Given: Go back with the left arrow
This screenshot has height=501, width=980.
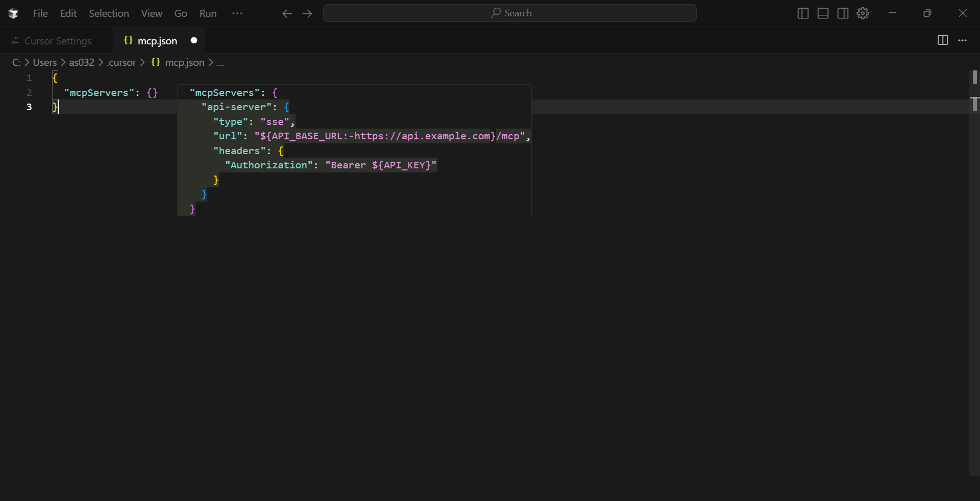Looking at the screenshot, I should 287,14.
